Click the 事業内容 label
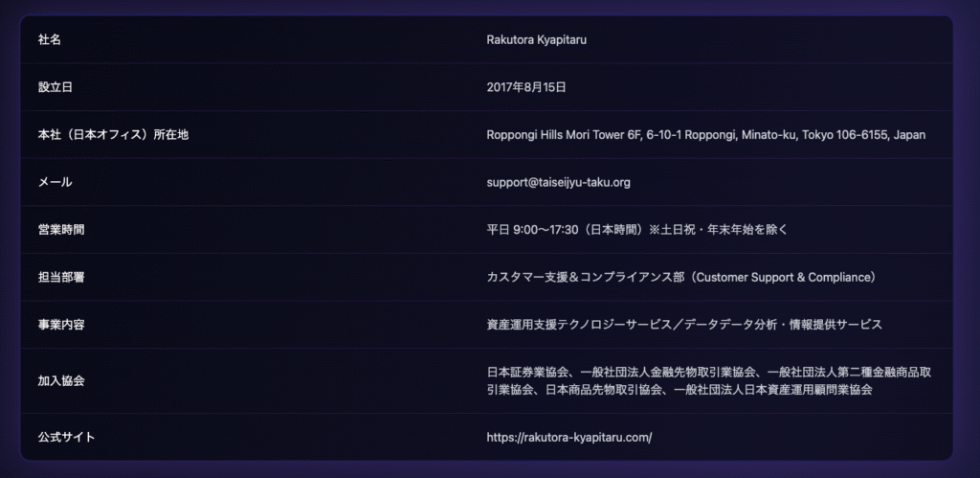 coord(61,325)
